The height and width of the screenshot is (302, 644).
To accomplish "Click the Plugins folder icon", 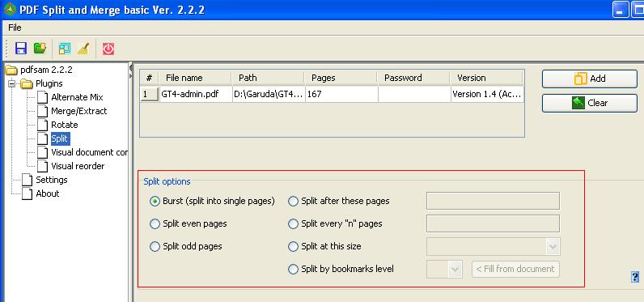I will coord(27,84).
